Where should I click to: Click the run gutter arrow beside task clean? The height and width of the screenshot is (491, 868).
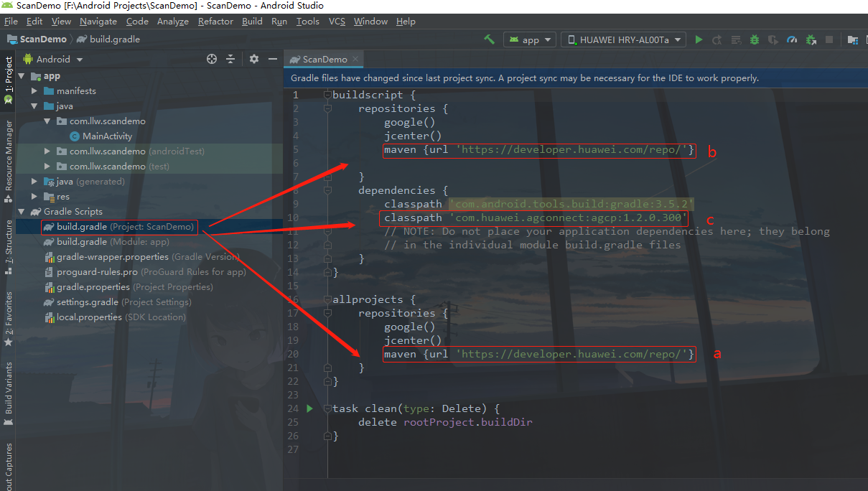pos(310,408)
